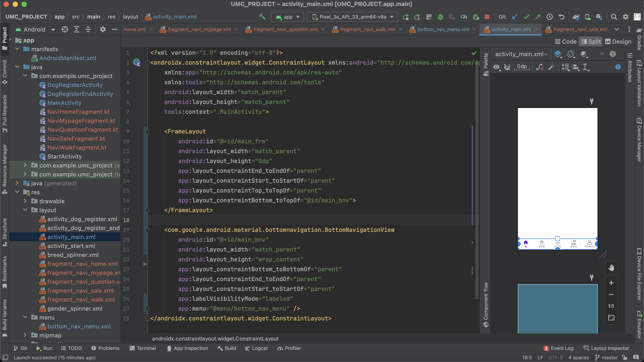Click the master branch widget

[x=606, y=358]
